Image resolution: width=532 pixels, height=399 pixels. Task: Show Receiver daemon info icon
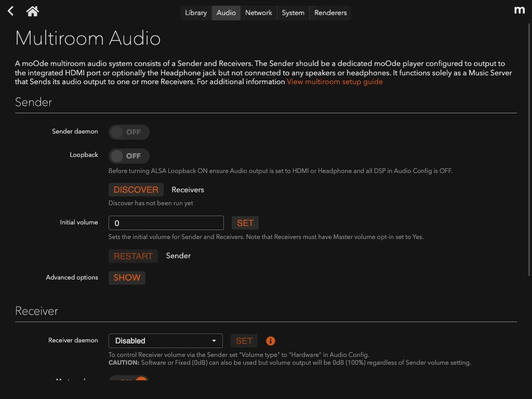(270, 341)
